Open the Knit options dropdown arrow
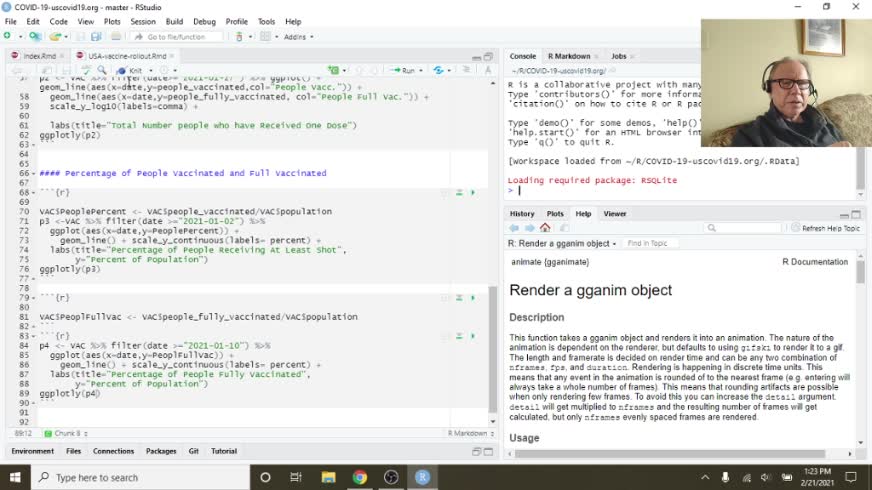872x490 pixels. click(x=151, y=71)
